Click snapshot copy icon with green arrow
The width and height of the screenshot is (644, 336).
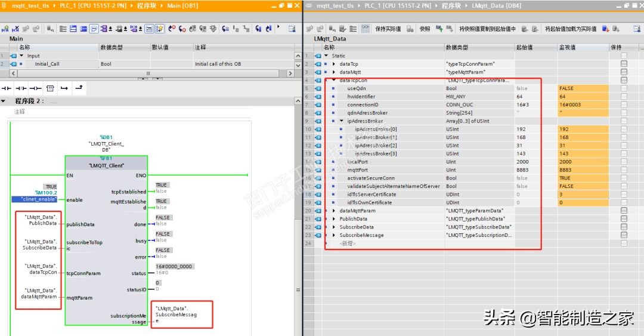[439, 29]
